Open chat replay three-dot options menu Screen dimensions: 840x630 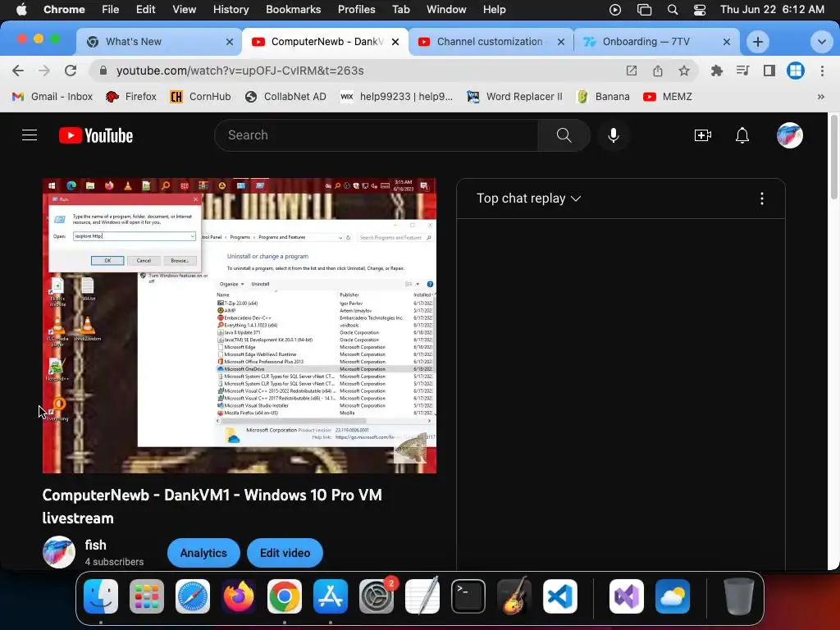(x=762, y=199)
